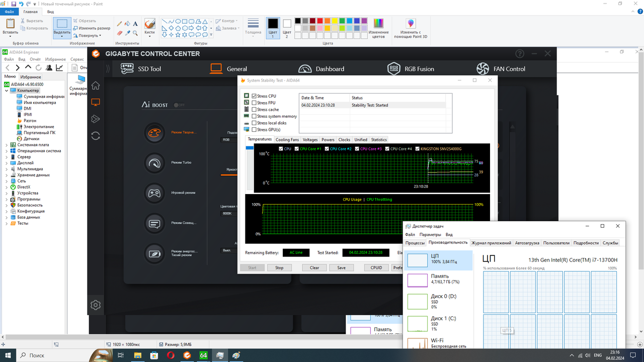644x362 pixels.
Task: Select the Magnifier tool in Paint
Action: [135, 33]
